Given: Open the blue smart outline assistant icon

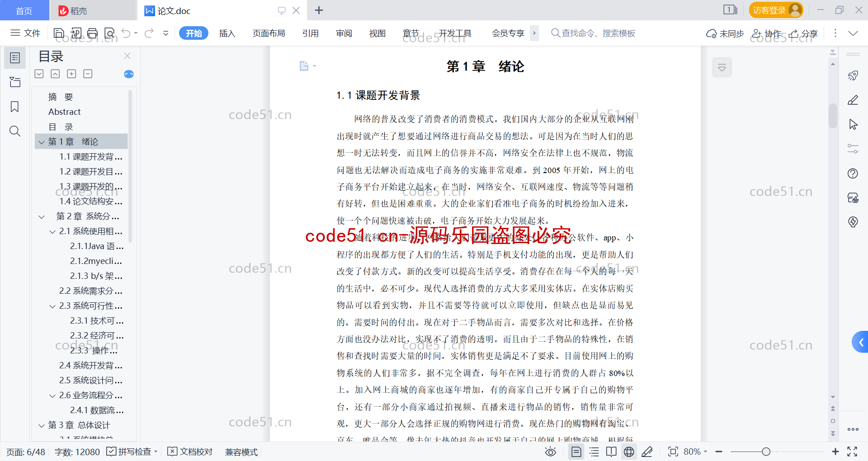Looking at the screenshot, I should point(129,74).
